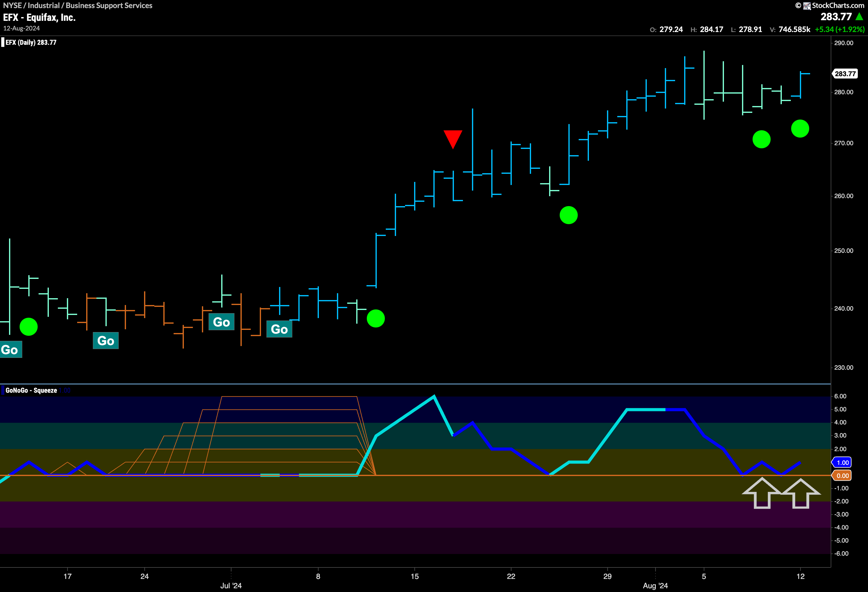Click the date axis label 29
Viewport: 868px width, 592px height.
[607, 576]
